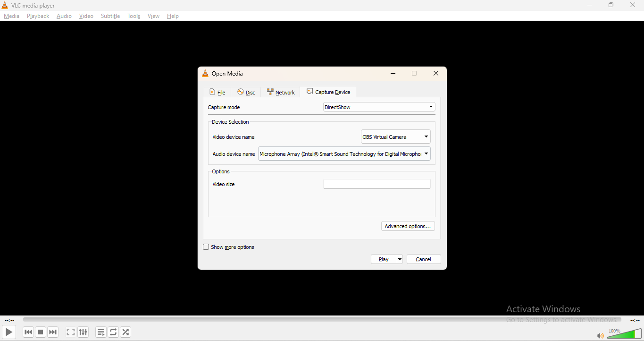This screenshot has width=644, height=341.
Task: Toggle loop mode icon
Action: (113, 332)
